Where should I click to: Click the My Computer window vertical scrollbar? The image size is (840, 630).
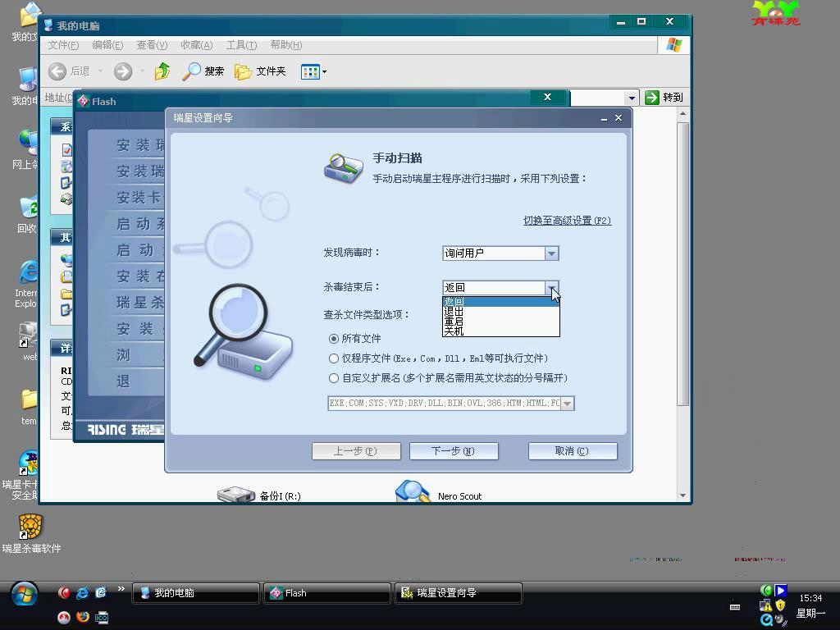pyautogui.click(x=682, y=262)
